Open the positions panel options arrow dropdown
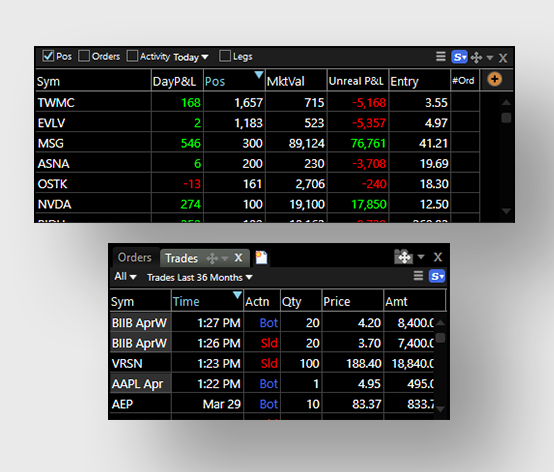 point(490,57)
